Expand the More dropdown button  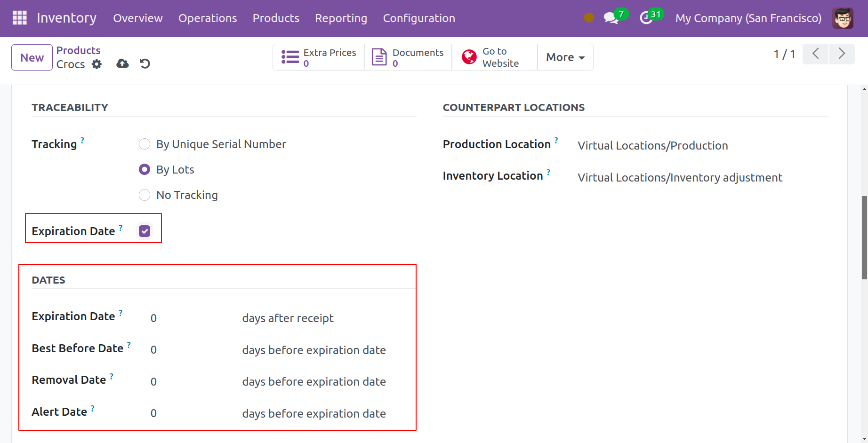click(x=565, y=57)
